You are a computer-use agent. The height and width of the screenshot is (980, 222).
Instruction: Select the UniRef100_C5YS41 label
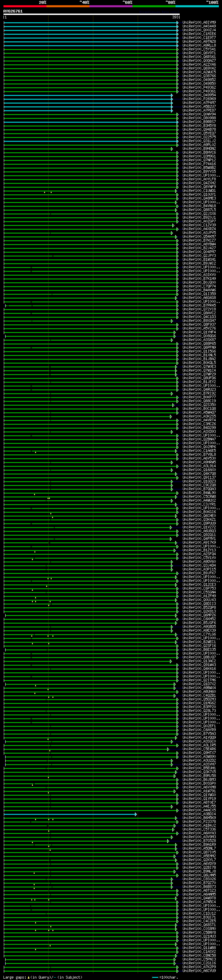pos(199,49)
